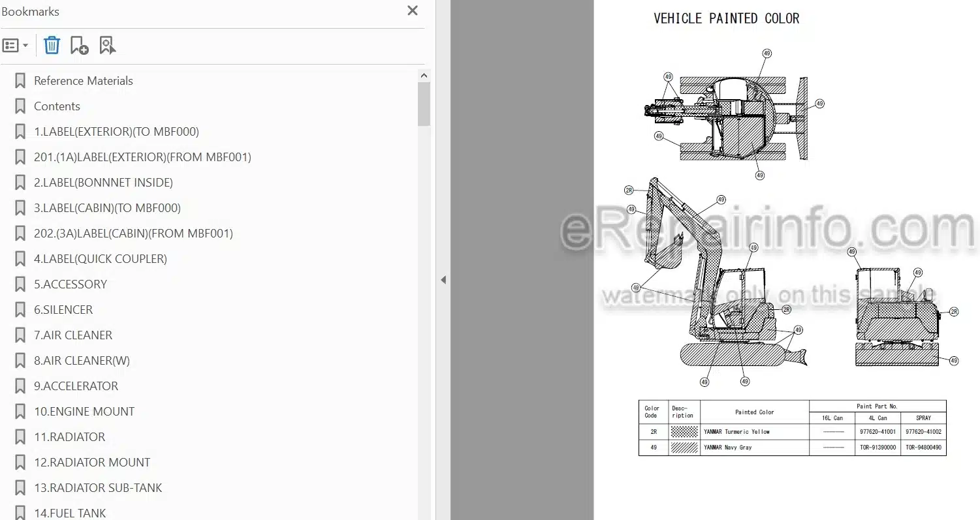Viewport: 980px width, 520px height.
Task: Jump to 4.LABEL(QUICK COUPLER) bookmark
Action: click(x=101, y=259)
